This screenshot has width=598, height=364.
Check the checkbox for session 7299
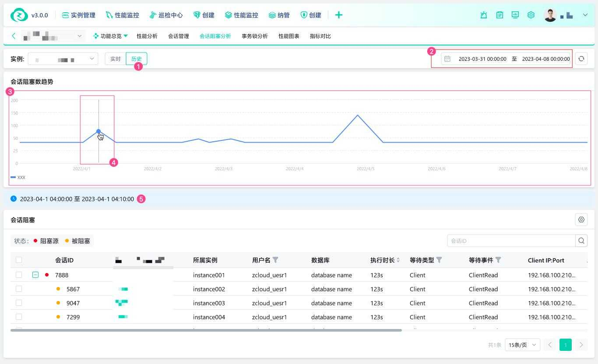pos(19,317)
